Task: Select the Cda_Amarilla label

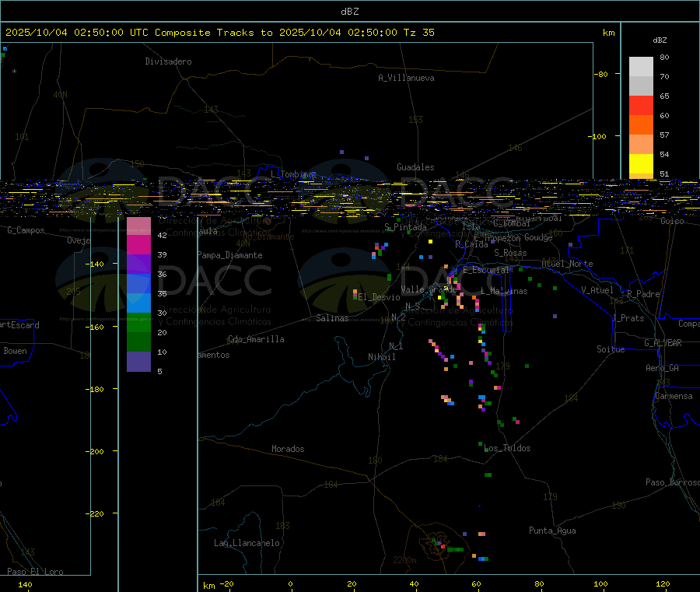Action: pos(256,339)
